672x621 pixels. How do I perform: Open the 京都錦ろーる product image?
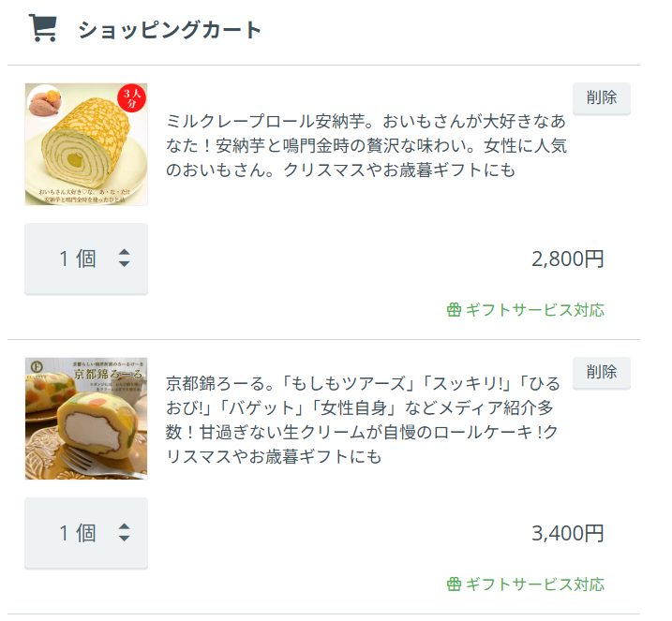click(x=86, y=418)
